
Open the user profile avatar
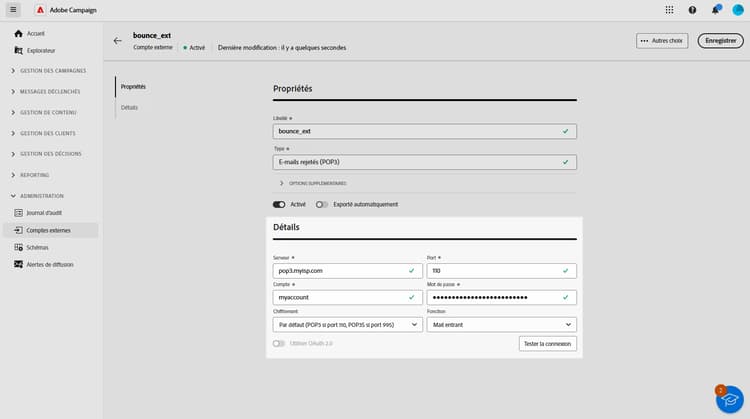(738, 10)
